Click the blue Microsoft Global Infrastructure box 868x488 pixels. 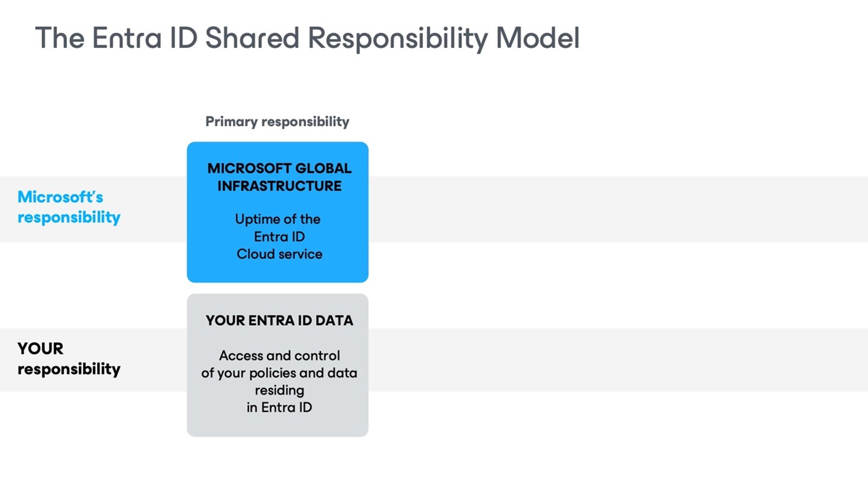point(277,212)
